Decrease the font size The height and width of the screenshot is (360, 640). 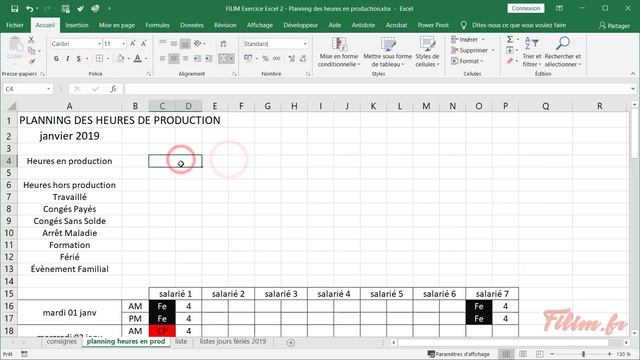tap(144, 44)
